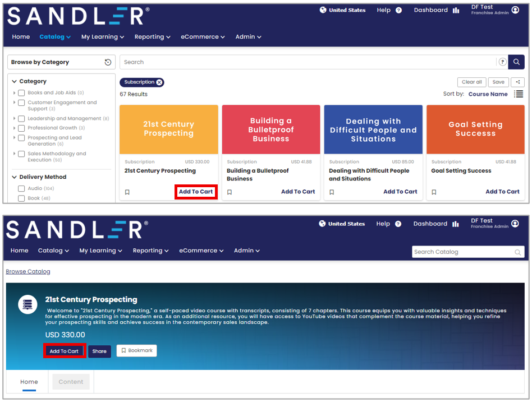Click the question mark icon inside the search bar
The image size is (532, 403).
[502, 62]
